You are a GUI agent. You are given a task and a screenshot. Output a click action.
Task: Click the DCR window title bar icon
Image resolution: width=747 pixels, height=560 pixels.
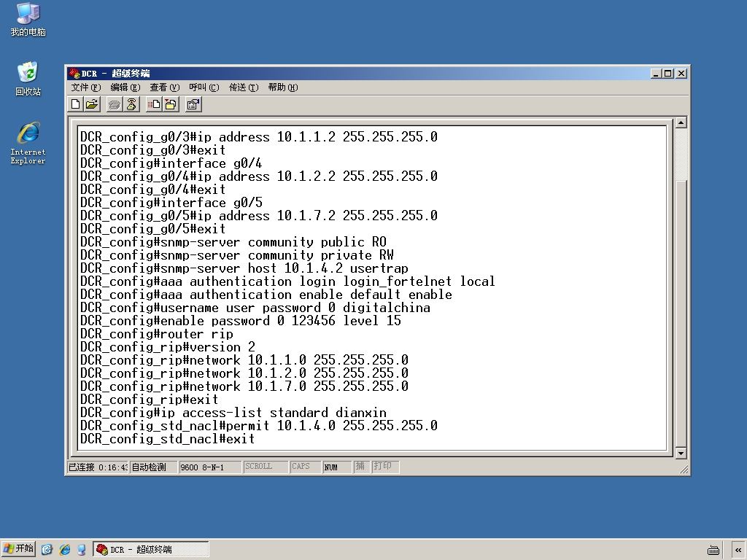(x=74, y=74)
